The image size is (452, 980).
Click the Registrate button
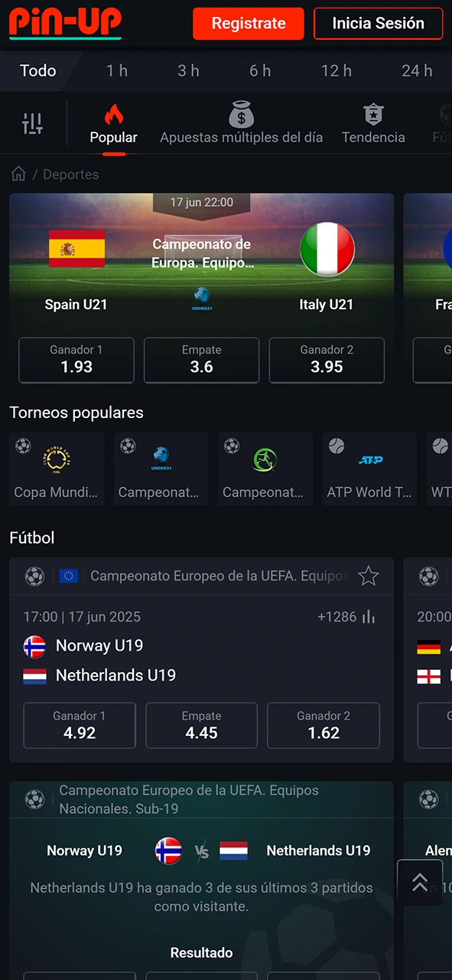(x=249, y=24)
